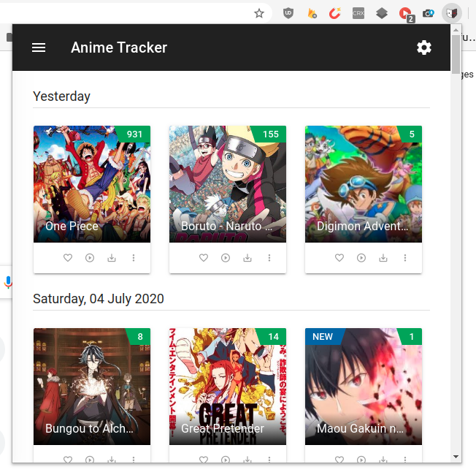
Task: Open the red magnet extension icon
Action: pyautogui.click(x=335, y=13)
